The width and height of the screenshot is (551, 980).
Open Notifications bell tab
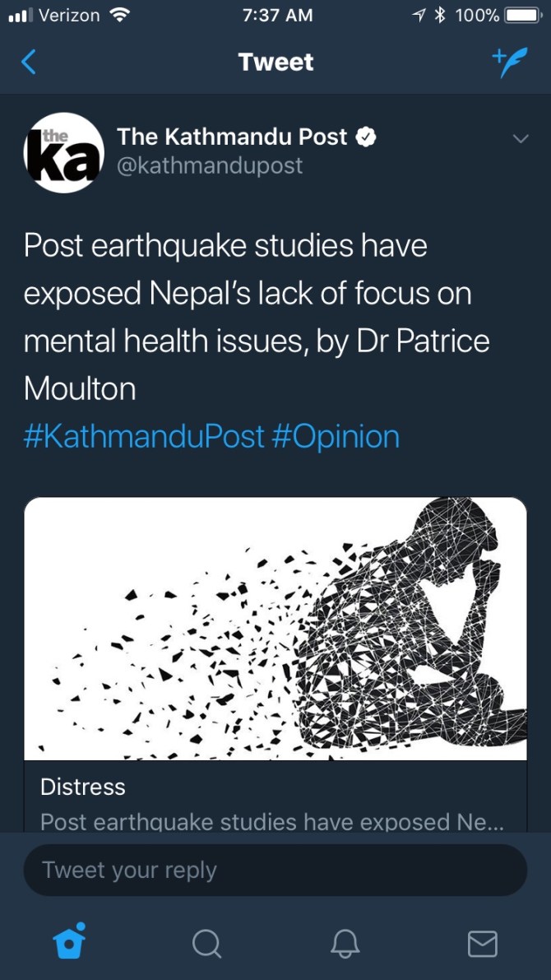[x=345, y=943]
